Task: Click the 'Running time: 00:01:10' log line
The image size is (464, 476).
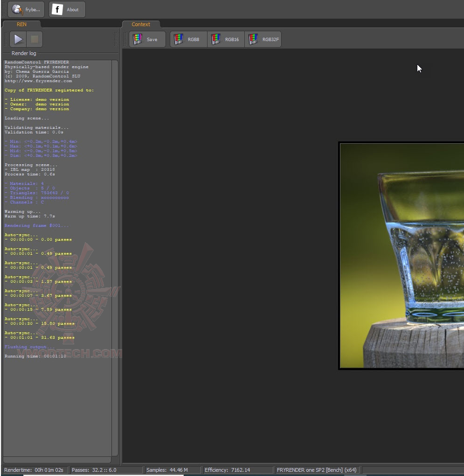Action: 35,357
